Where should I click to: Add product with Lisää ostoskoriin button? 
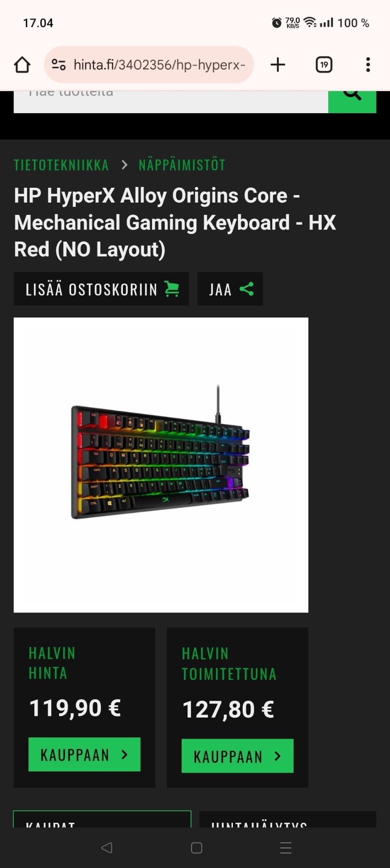point(101,289)
